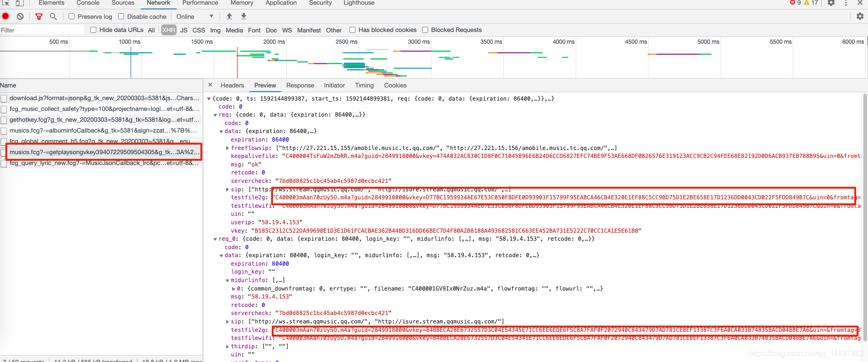Open the Memory panel
The height and width of the screenshot is (362, 868).
pos(242,3)
